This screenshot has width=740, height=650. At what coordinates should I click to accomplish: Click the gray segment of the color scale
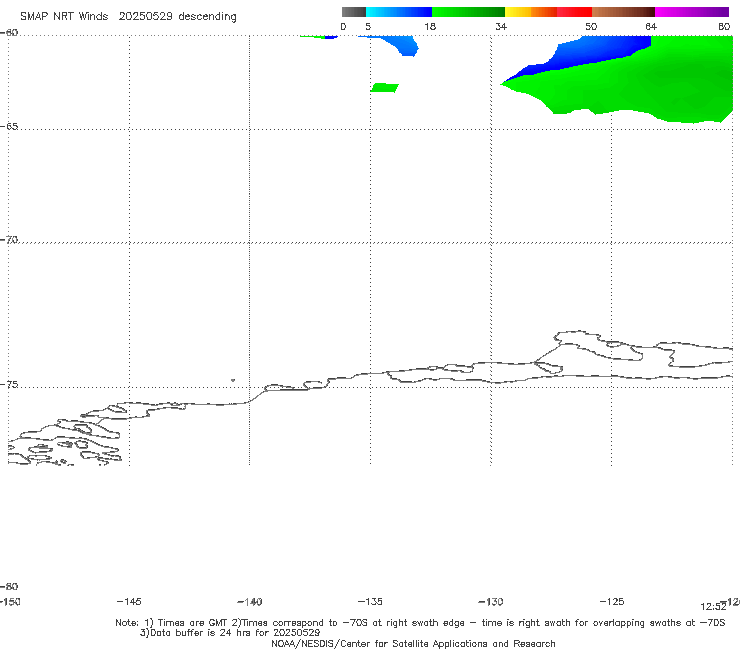coord(353,12)
